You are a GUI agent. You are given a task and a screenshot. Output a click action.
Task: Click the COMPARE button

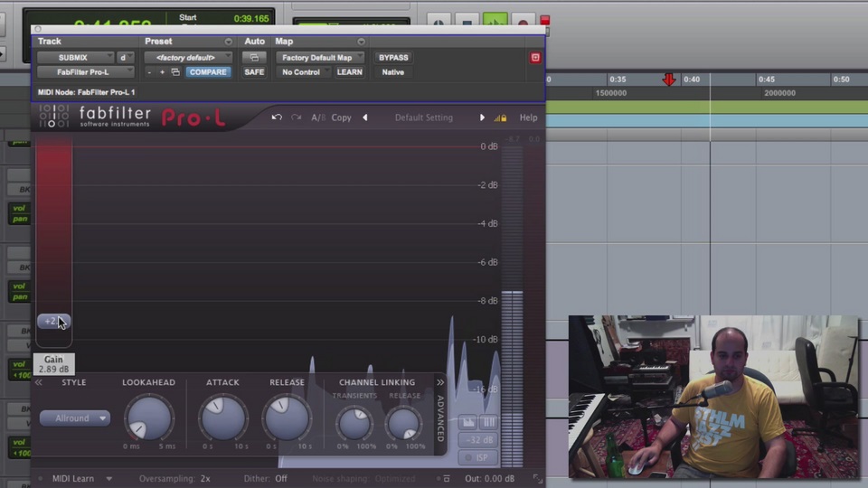pos(208,72)
